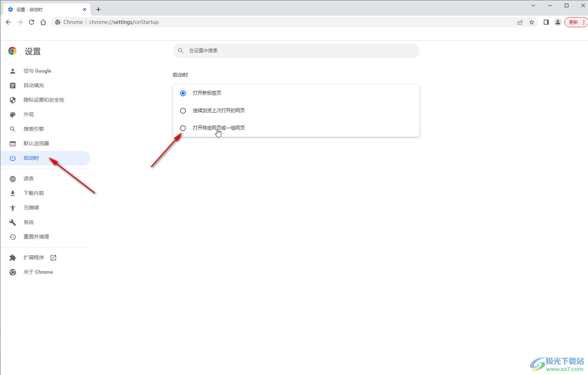This screenshot has height=375, width=588.
Task: Go to the home page icon
Action: click(x=43, y=22)
